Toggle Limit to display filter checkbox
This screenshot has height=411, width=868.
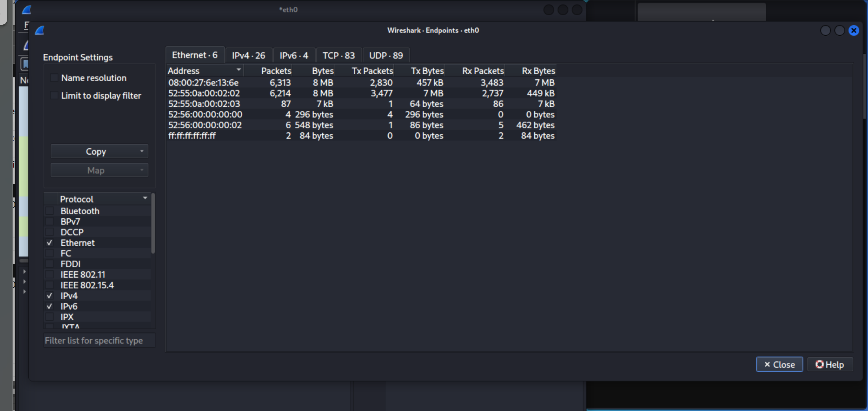pos(55,95)
